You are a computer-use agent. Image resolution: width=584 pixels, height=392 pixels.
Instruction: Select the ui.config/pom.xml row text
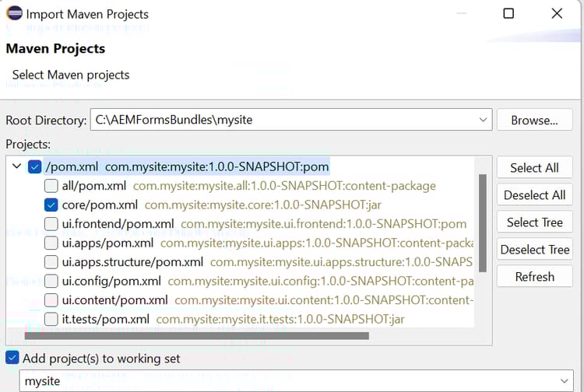pyautogui.click(x=267, y=281)
